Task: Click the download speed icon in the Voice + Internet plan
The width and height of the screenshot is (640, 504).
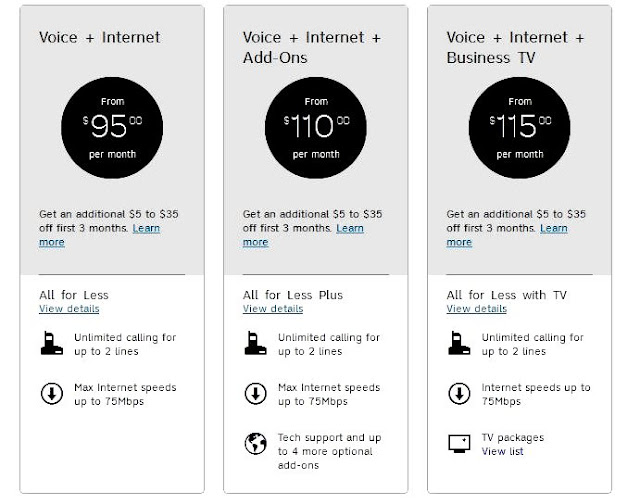Action: [x=49, y=393]
